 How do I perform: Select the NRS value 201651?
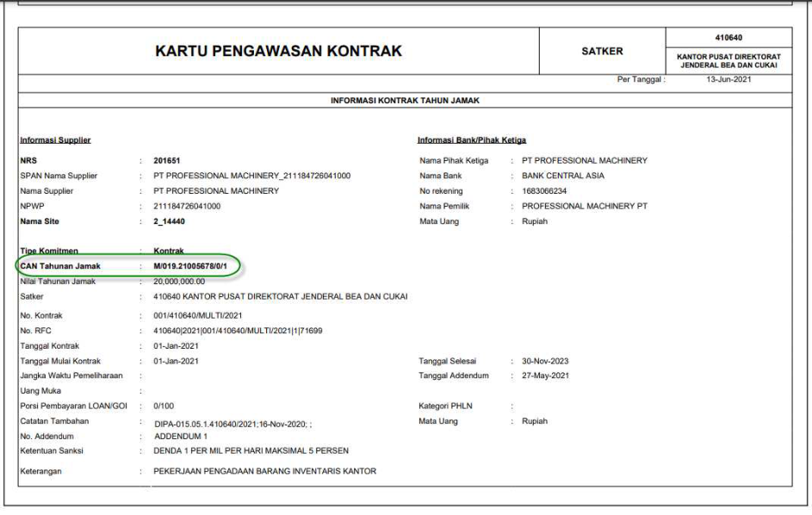coord(166,161)
